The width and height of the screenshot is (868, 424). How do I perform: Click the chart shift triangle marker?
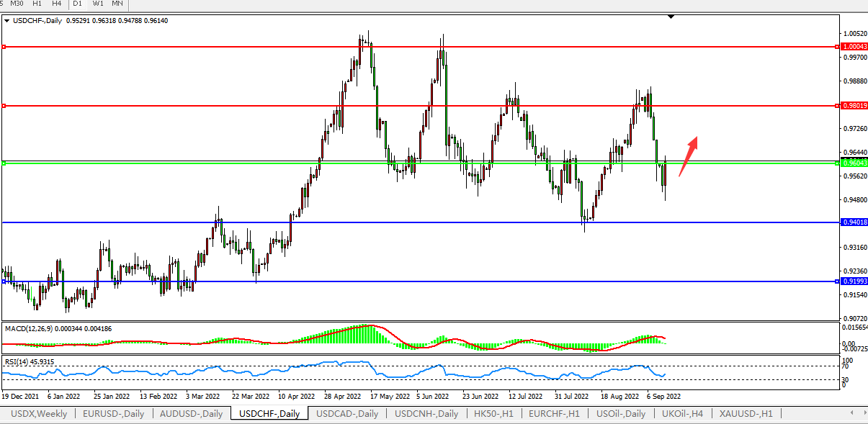[x=671, y=17]
